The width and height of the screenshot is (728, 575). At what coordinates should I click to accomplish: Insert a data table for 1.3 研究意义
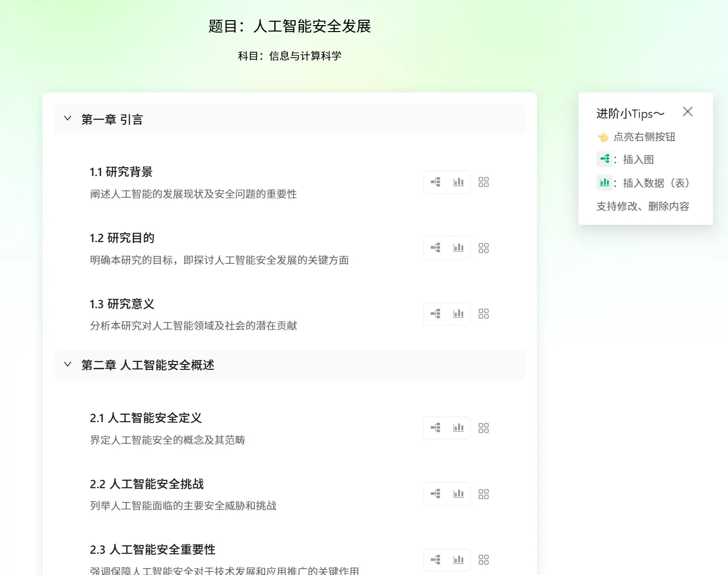(459, 314)
